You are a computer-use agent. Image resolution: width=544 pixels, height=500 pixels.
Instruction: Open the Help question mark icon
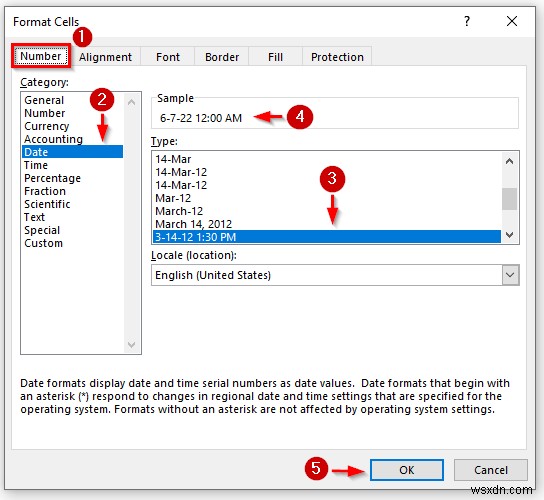(x=467, y=22)
